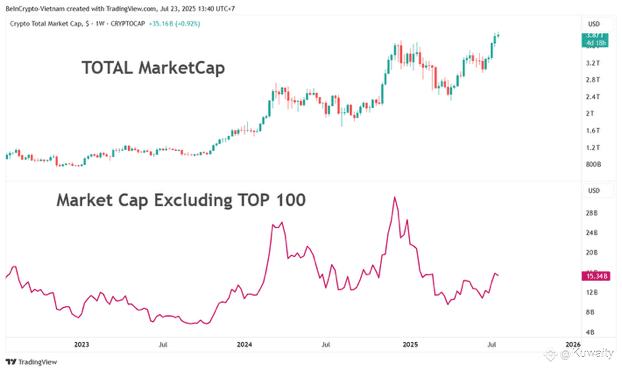Click the TradingView logo icon
622x371 pixels.
(11, 362)
